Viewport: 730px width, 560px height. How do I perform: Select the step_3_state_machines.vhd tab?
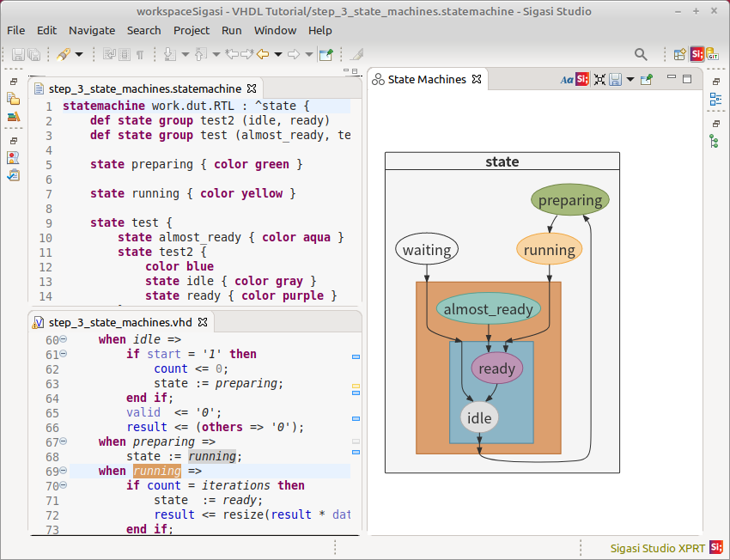pyautogui.click(x=120, y=322)
